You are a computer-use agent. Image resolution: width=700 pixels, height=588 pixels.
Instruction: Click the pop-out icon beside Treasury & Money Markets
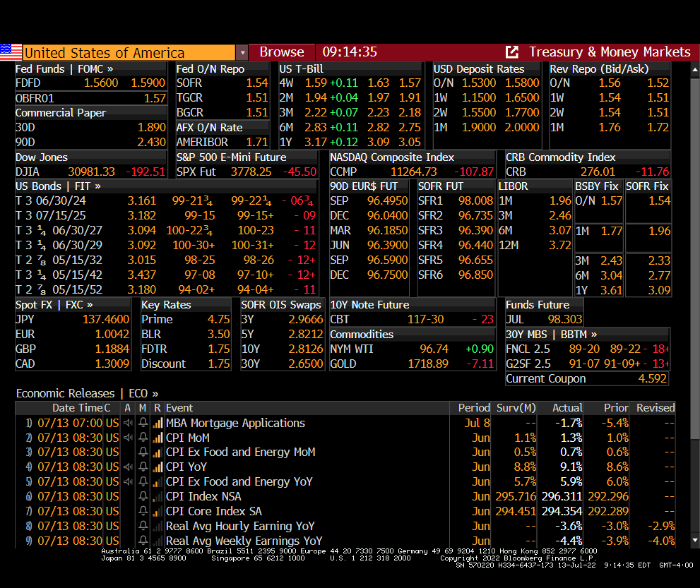[x=511, y=52]
